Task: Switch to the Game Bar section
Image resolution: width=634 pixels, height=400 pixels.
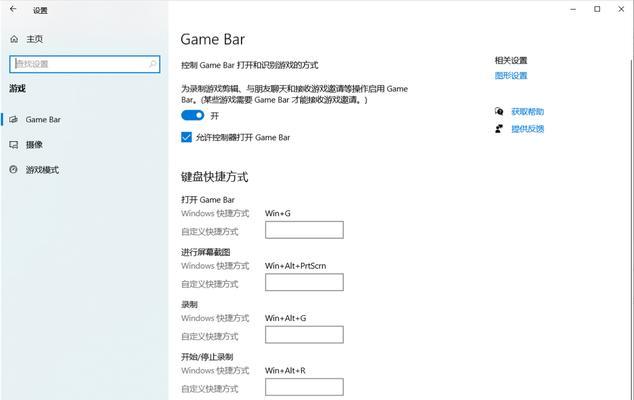Action: tap(43, 119)
